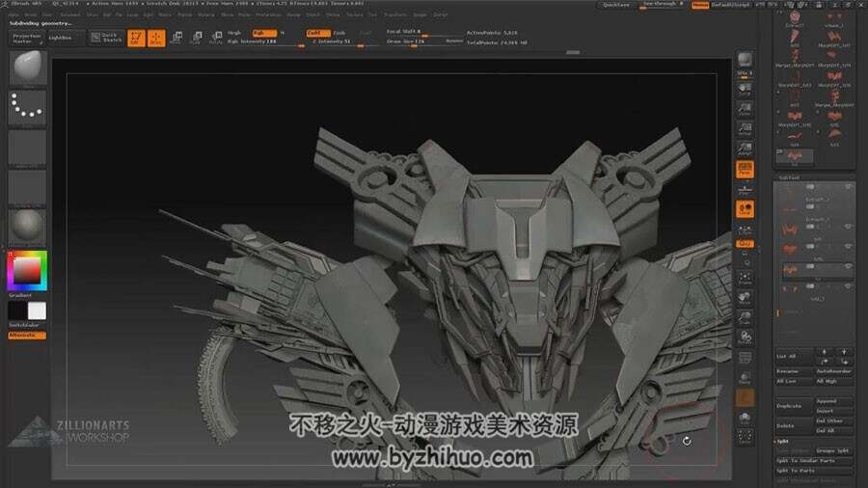Screen dimensions: 868x488
Task: Click QuickSave button
Action: point(616,5)
